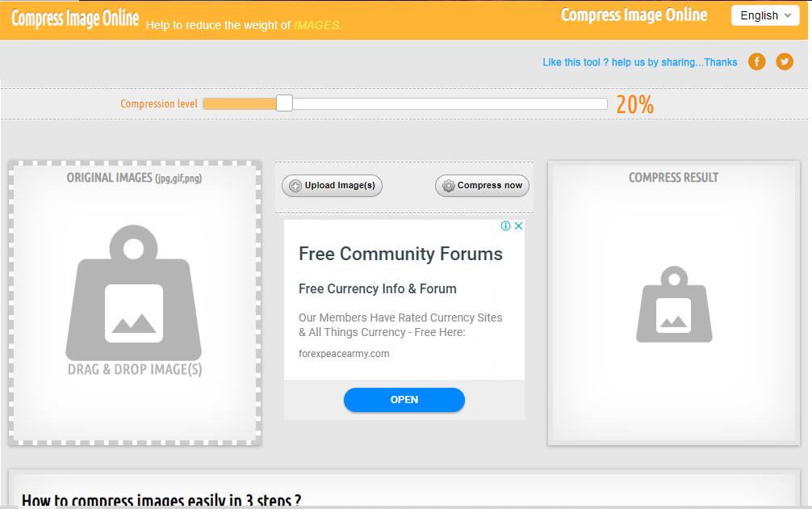Visit the forexpeacearmy.com ad link
The width and height of the screenshot is (812, 509).
344,354
